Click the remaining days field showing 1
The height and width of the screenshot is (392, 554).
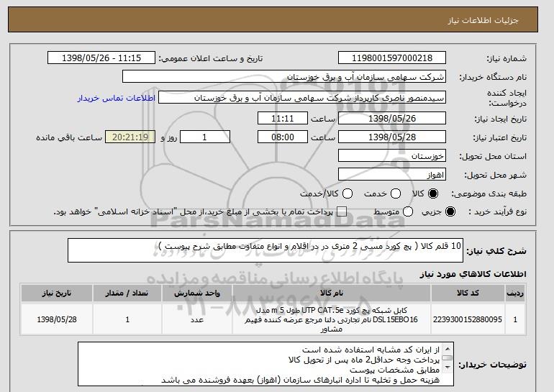click(205, 137)
